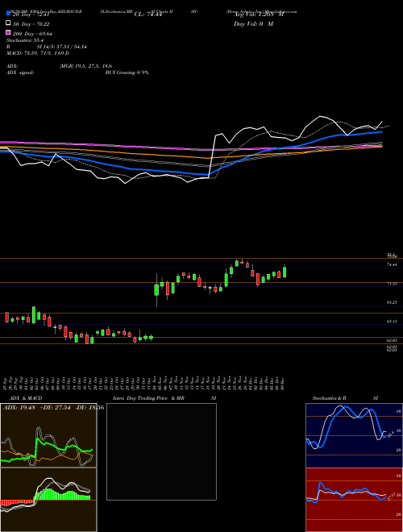Click the white 50 Day legend swatch
The width and height of the screenshot is (403, 532).
pyautogui.click(x=8, y=23)
